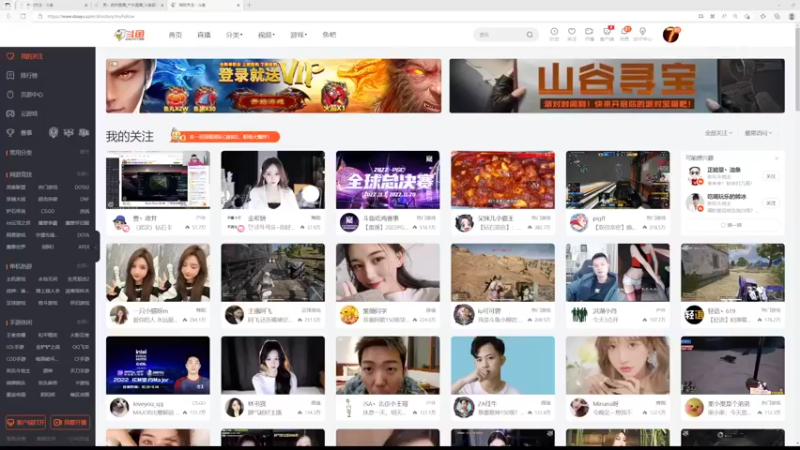Click the last game emblem icon beside 赛事

point(84,133)
